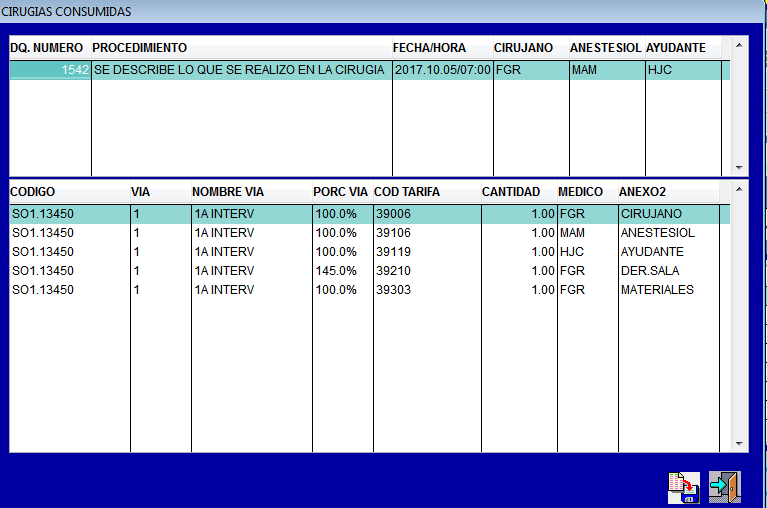
Task: Select surgery number 1542 cell
Action: pos(50,70)
